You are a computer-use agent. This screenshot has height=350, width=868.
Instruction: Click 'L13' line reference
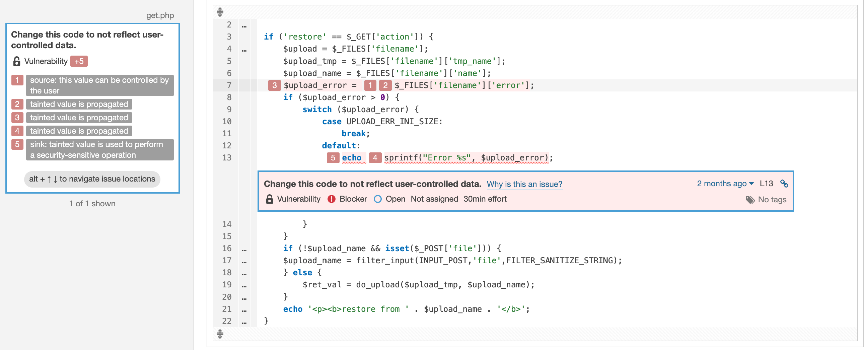coord(766,184)
